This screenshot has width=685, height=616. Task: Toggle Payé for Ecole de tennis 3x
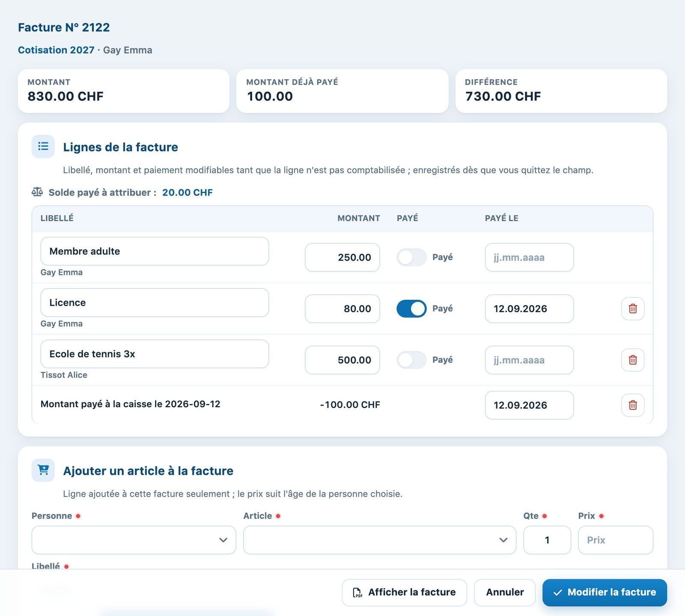411,360
